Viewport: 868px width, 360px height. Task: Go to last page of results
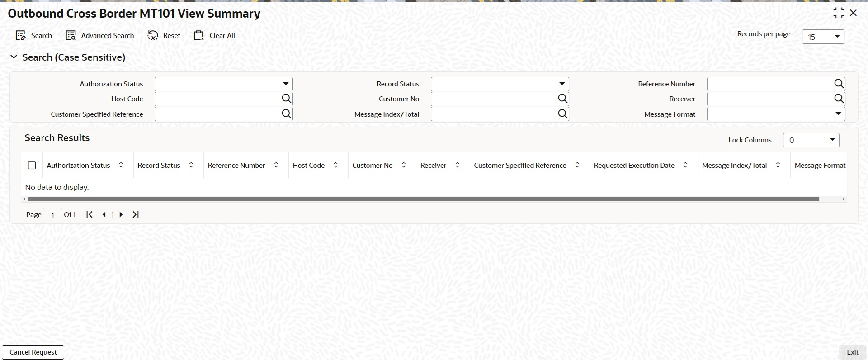coord(136,215)
